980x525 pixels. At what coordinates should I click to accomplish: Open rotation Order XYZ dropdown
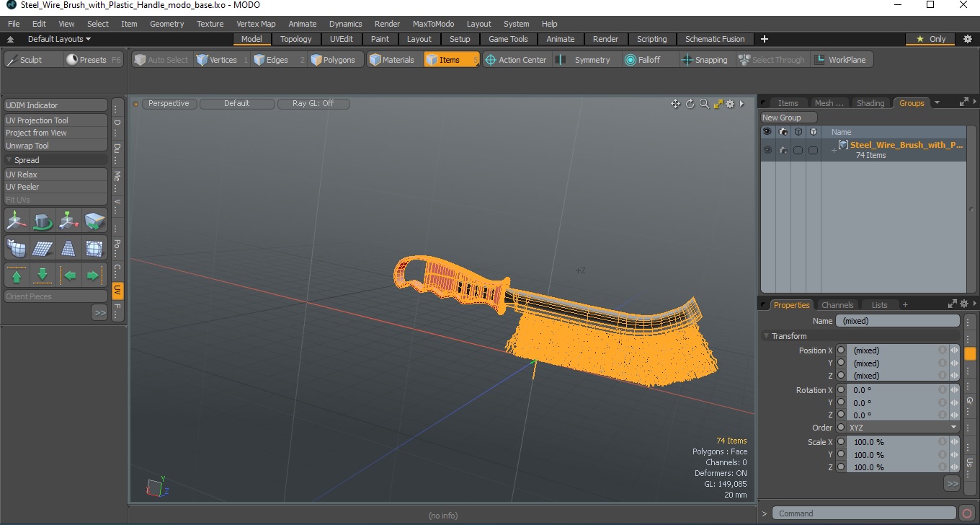[x=903, y=428]
